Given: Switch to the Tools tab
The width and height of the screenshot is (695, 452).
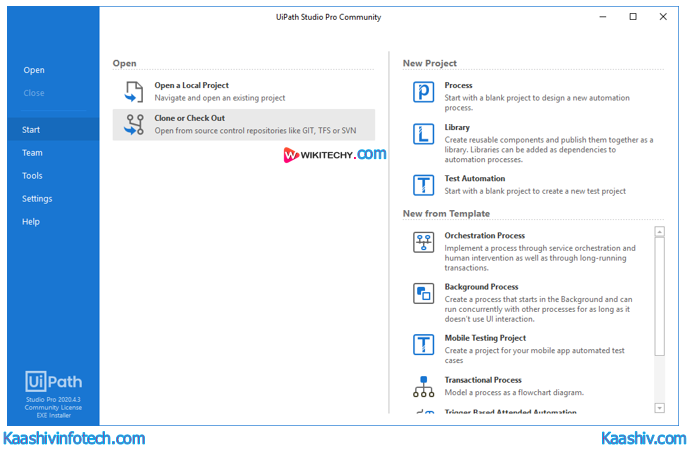Looking at the screenshot, I should click(32, 176).
